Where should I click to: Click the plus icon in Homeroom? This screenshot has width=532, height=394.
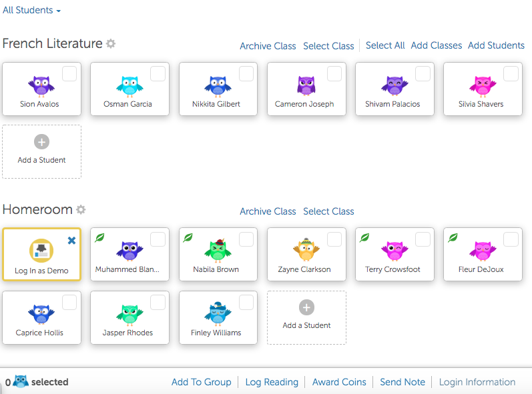[306, 307]
